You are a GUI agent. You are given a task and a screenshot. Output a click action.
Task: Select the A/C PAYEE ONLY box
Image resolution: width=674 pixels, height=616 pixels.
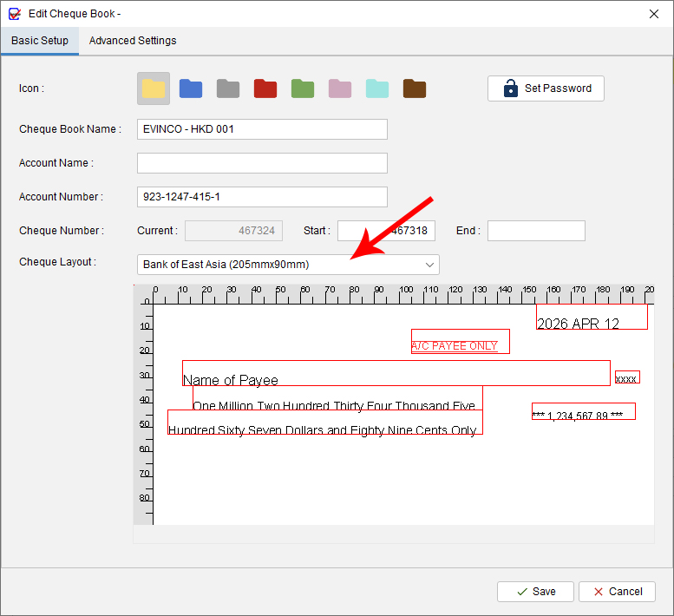461,341
